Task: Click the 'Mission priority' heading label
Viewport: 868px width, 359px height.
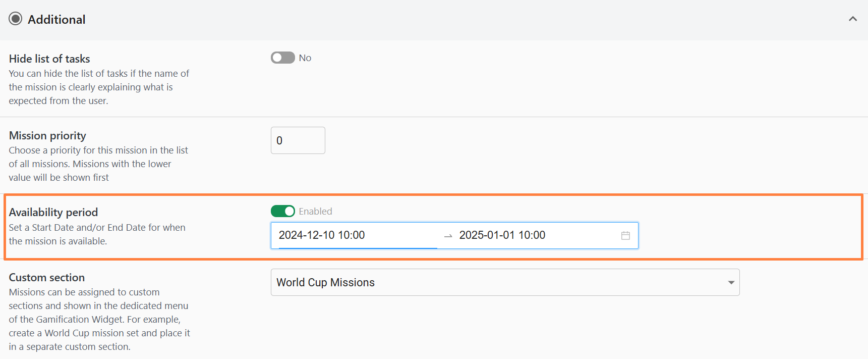Action: pos(47,135)
